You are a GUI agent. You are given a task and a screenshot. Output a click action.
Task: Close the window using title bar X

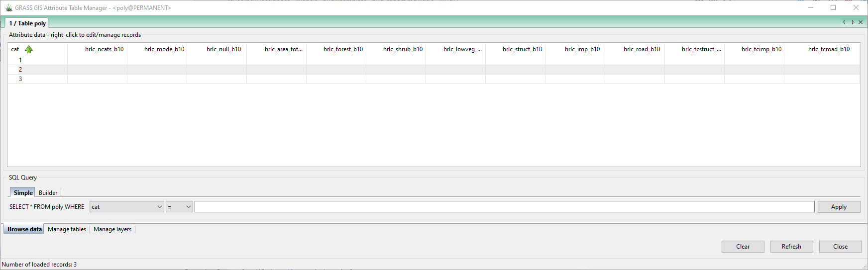(856, 7)
